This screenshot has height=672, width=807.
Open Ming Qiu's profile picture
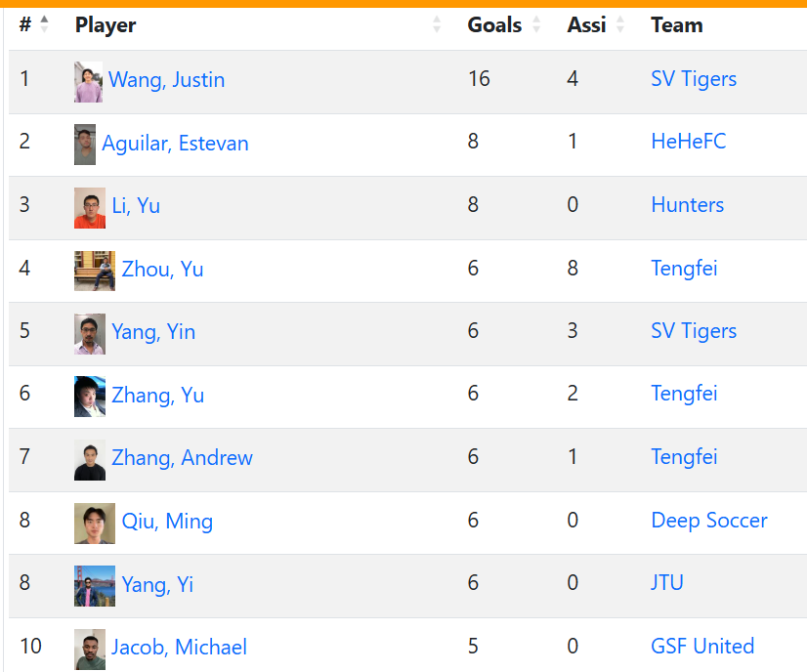(95, 524)
